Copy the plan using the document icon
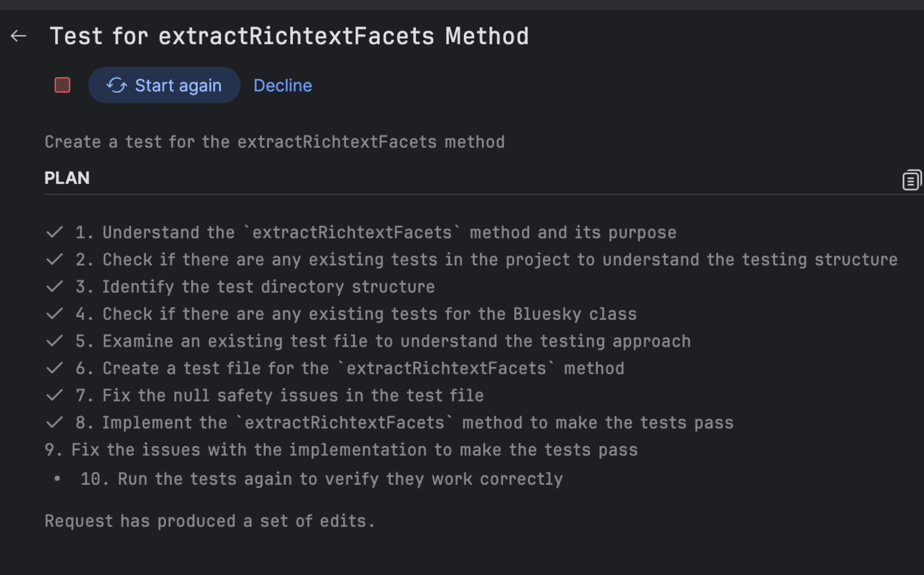Image resolution: width=924 pixels, height=575 pixels. pyautogui.click(x=912, y=179)
